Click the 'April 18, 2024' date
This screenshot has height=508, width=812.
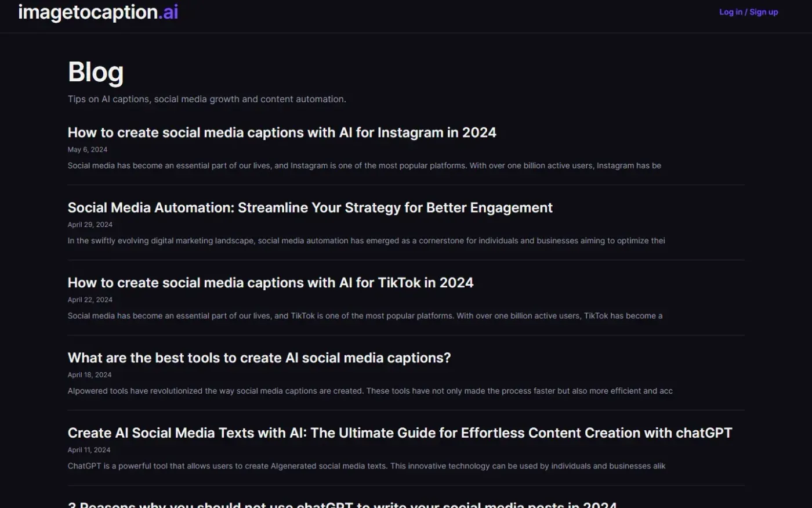(x=89, y=375)
